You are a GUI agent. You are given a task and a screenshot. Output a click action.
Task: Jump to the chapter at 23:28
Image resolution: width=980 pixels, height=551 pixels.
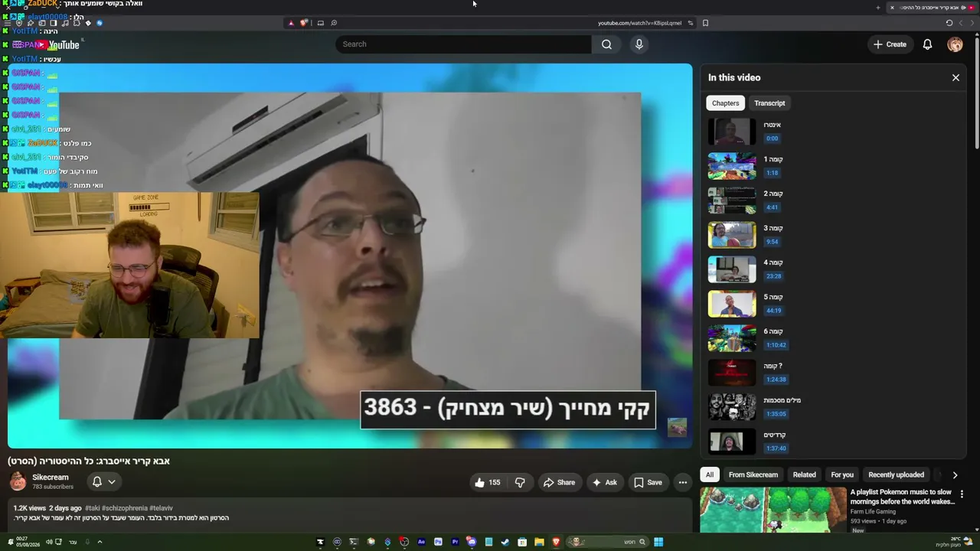(x=773, y=276)
